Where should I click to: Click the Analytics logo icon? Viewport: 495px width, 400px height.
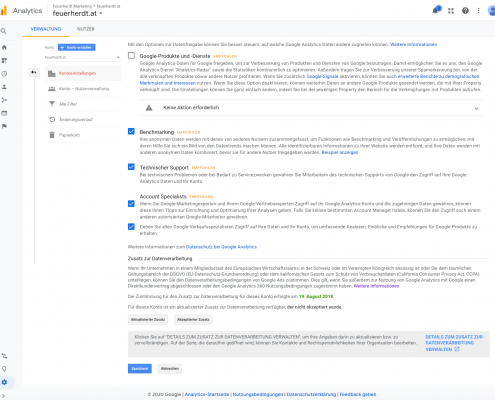(x=3, y=11)
